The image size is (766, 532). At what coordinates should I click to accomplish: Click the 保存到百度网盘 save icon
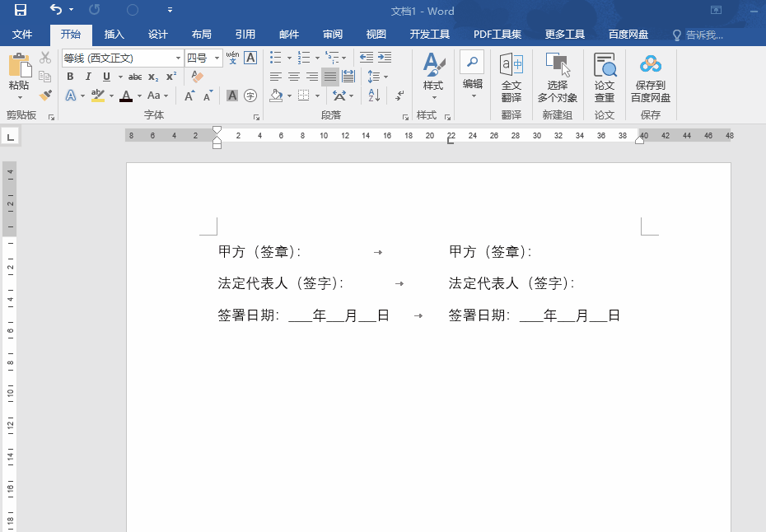click(651, 77)
